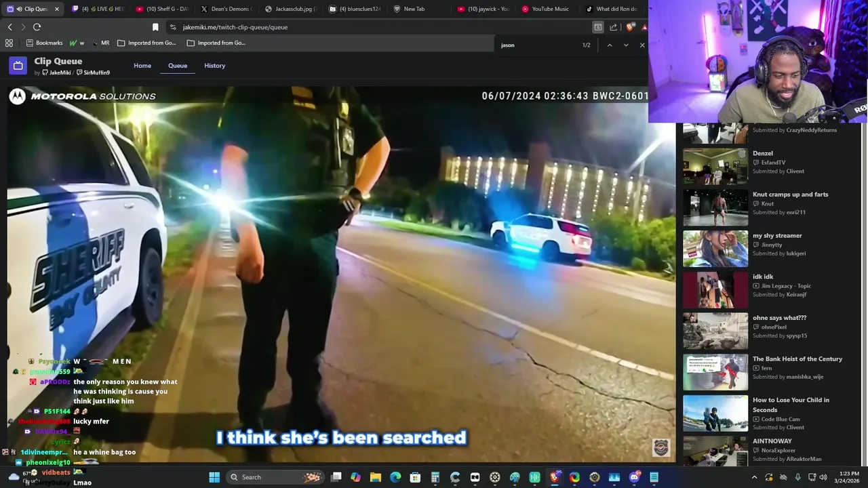
Task: Open the MR bookmark
Action: point(100,43)
